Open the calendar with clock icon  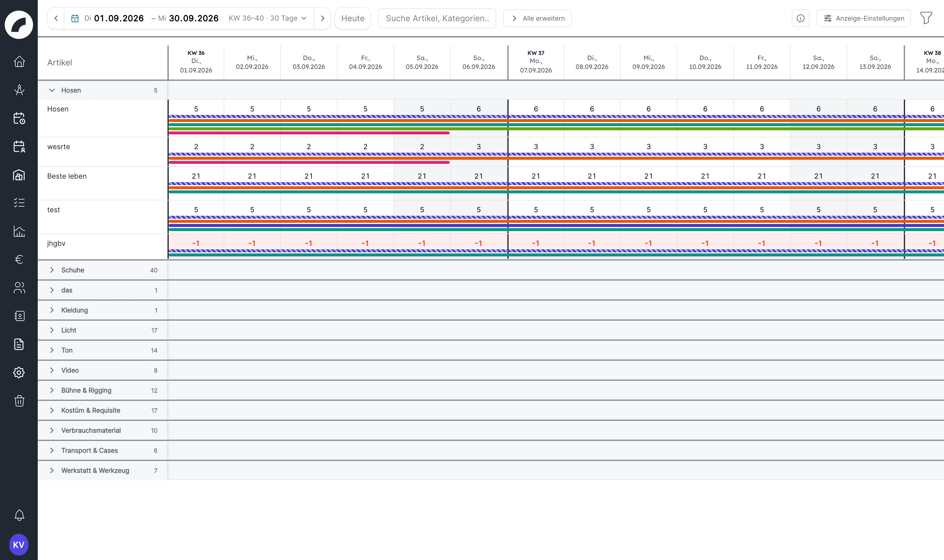point(19,118)
